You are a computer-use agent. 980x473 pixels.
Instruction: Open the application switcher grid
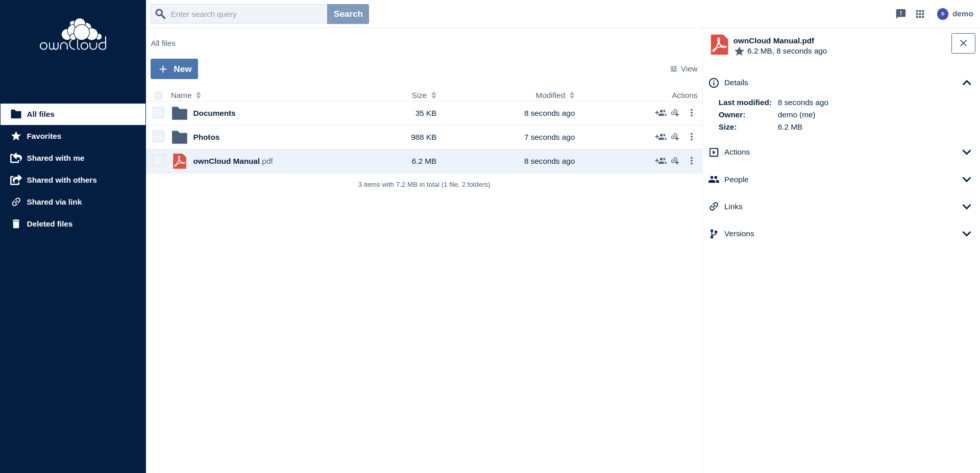(920, 14)
